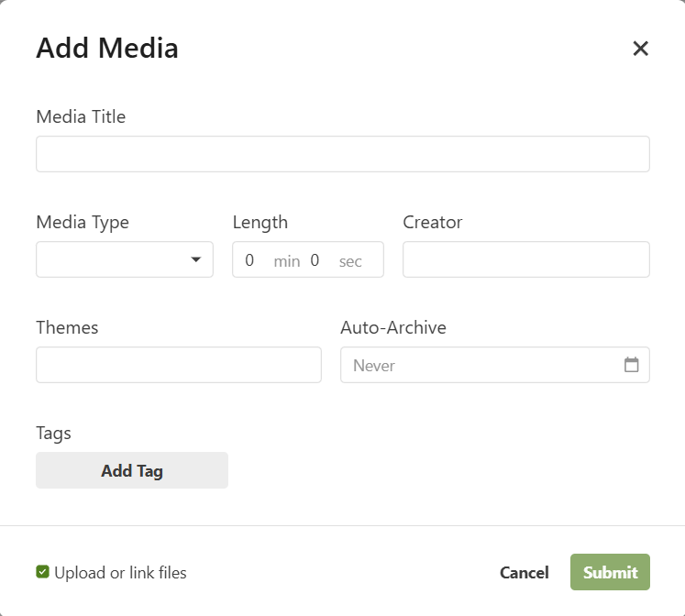Screen dimensions: 685x616
Task: Focus the Length minutes field
Action: click(250, 260)
